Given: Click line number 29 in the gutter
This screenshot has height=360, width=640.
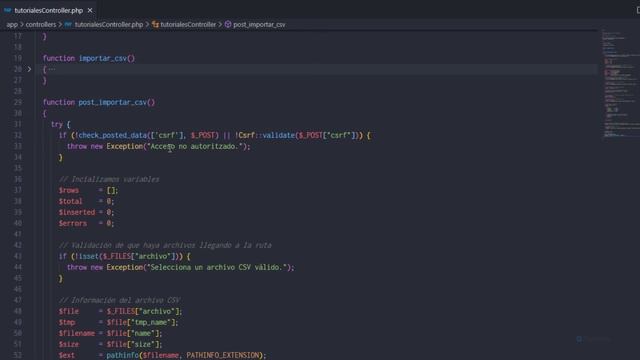Looking at the screenshot, I should pyautogui.click(x=18, y=102).
